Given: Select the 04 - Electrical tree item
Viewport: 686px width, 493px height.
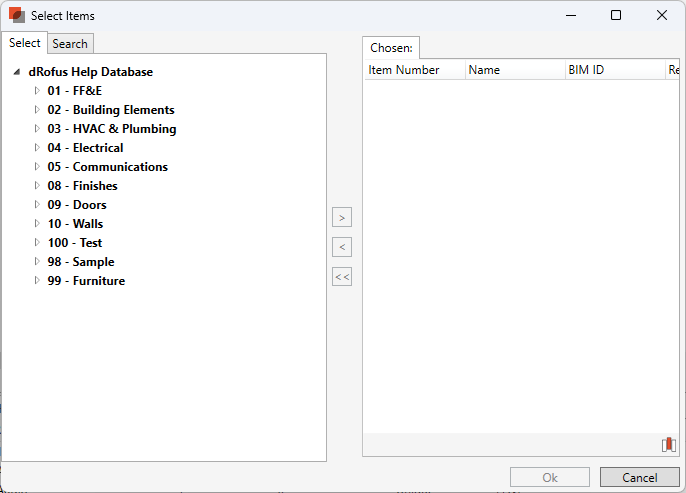Looking at the screenshot, I should (85, 148).
